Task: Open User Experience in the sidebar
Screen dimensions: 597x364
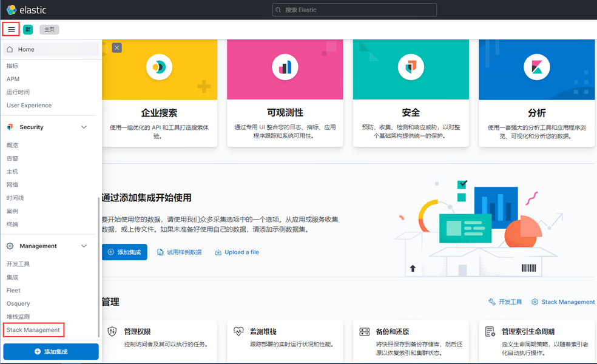Action: (29, 106)
